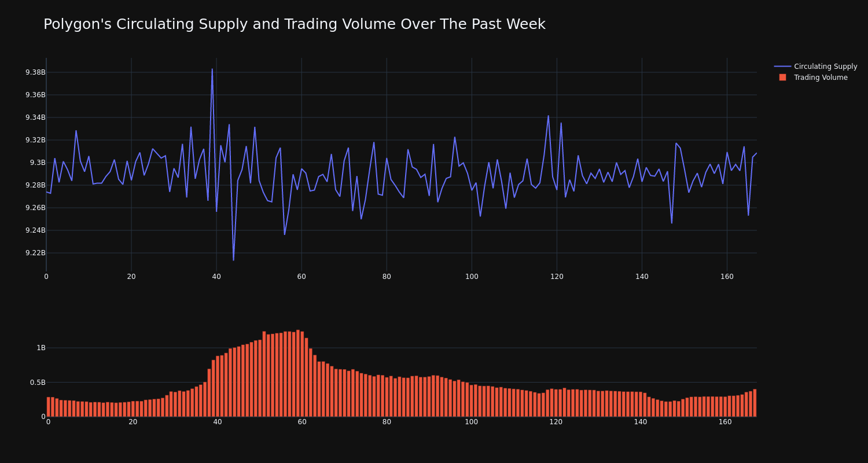This screenshot has width=868, height=463.
Task: Click the 9.24B y-axis label
Action: click(35, 230)
